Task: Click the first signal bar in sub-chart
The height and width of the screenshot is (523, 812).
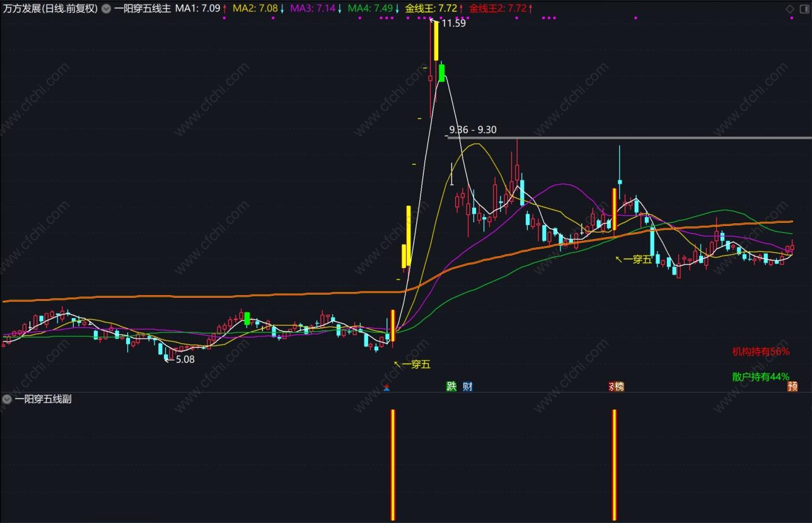Action: tap(393, 465)
